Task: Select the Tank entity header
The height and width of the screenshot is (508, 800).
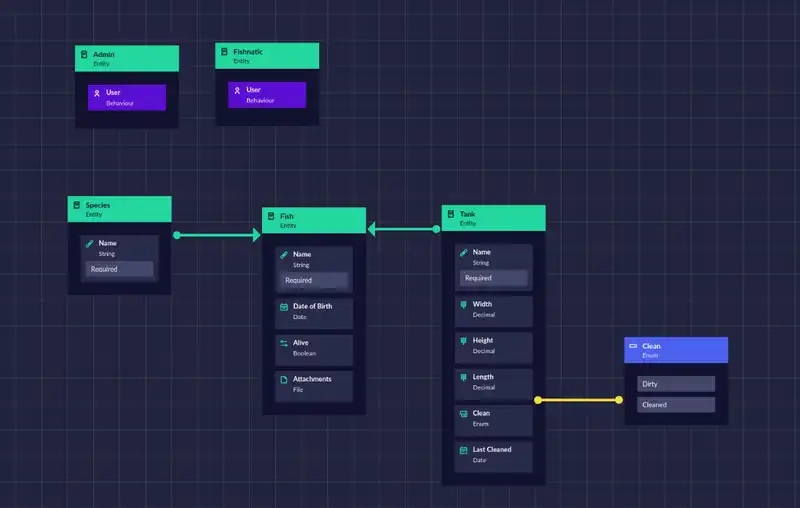Action: click(493, 218)
